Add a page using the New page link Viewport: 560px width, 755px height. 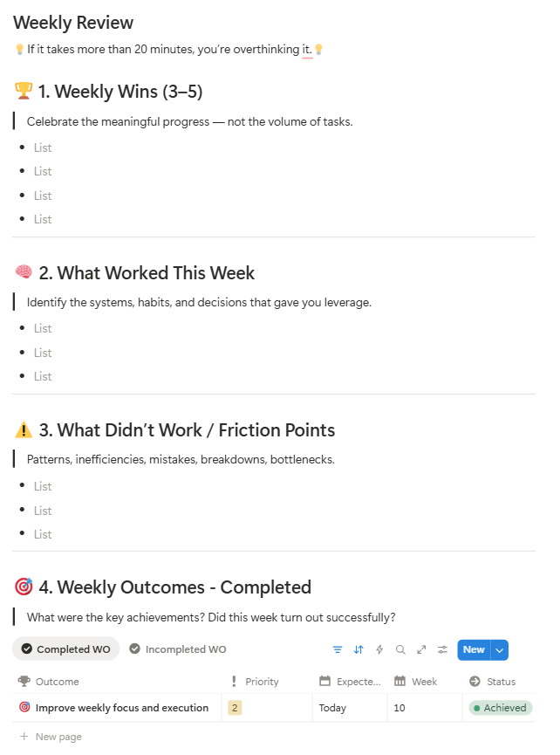pos(52,736)
